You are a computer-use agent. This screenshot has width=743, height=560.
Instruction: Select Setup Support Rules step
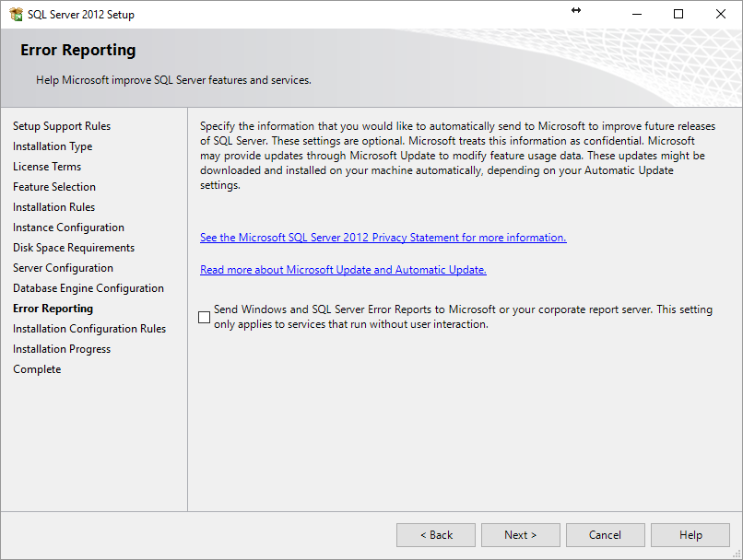[62, 126]
